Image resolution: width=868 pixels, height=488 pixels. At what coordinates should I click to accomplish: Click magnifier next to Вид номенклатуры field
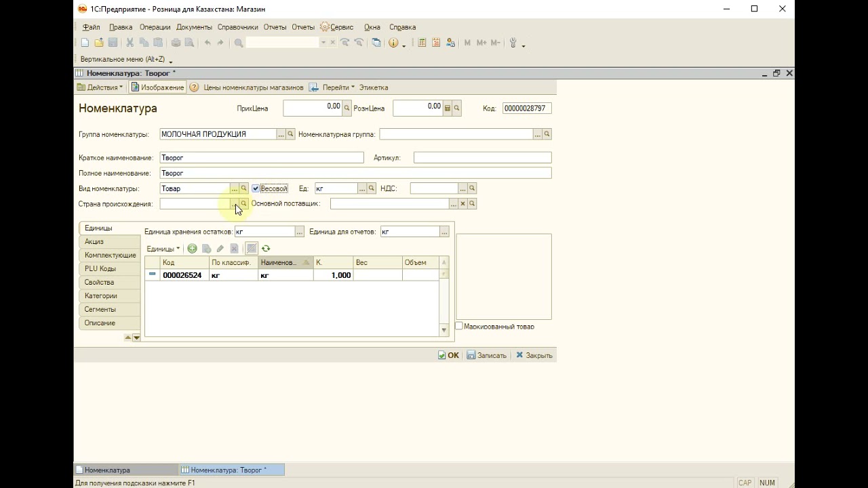pyautogui.click(x=244, y=188)
